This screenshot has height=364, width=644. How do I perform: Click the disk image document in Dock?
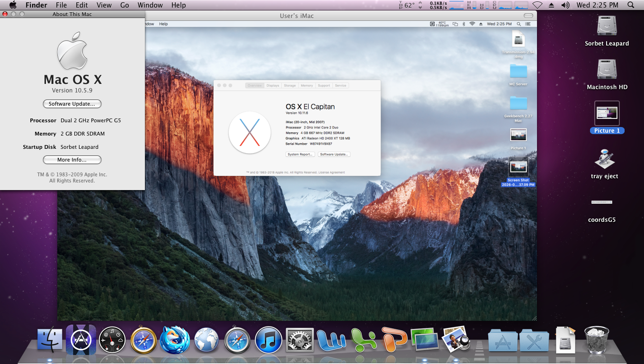click(565, 340)
